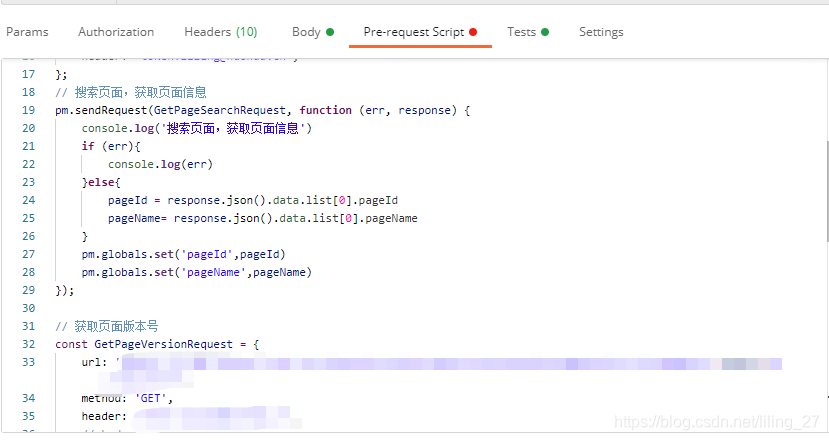
Task: Open the Headers (10) tab
Action: click(x=220, y=32)
